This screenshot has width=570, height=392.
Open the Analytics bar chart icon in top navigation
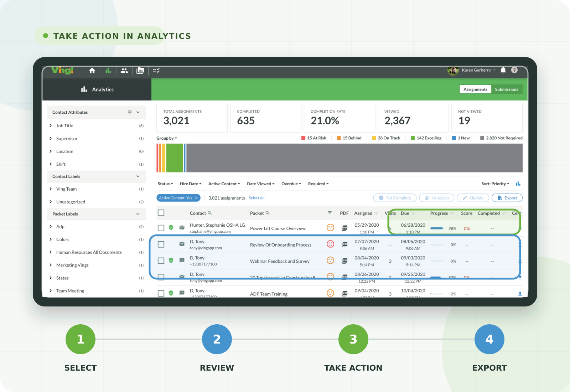pos(108,71)
